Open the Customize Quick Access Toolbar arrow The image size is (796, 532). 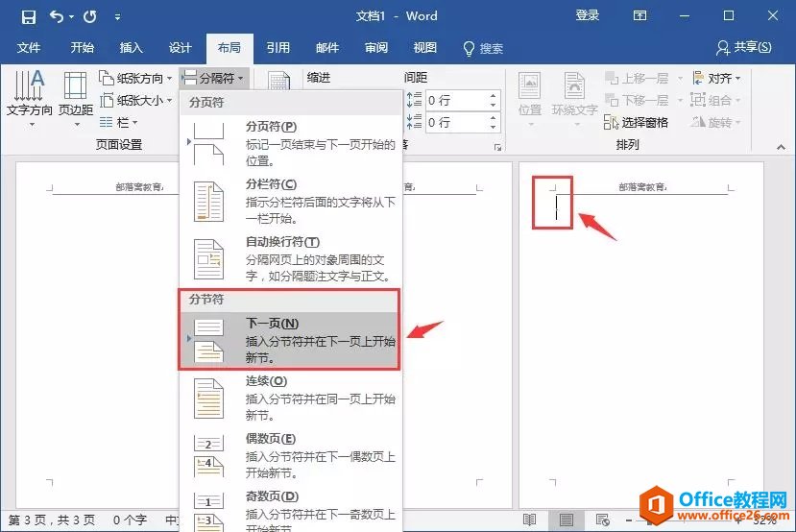tap(117, 17)
